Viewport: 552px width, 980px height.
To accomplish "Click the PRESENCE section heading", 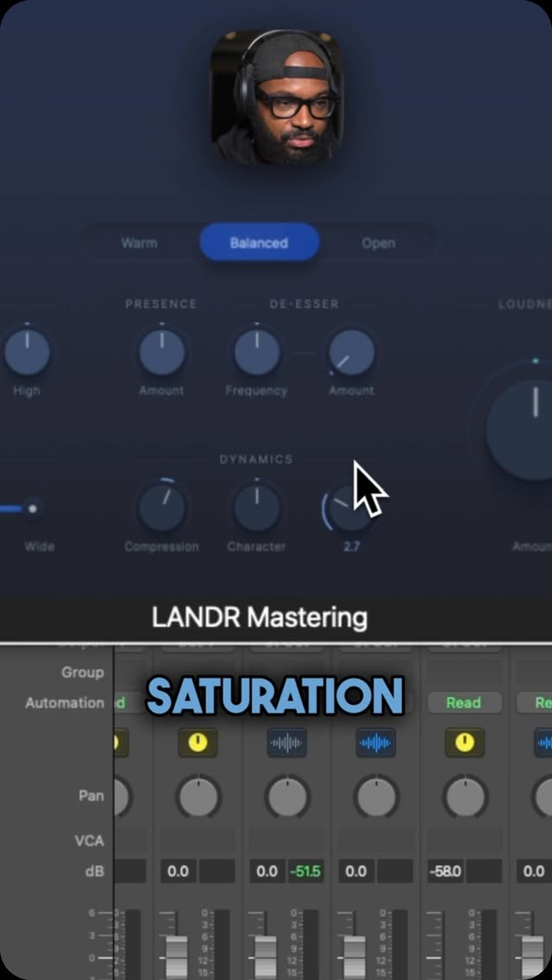I will pyautogui.click(x=161, y=305).
